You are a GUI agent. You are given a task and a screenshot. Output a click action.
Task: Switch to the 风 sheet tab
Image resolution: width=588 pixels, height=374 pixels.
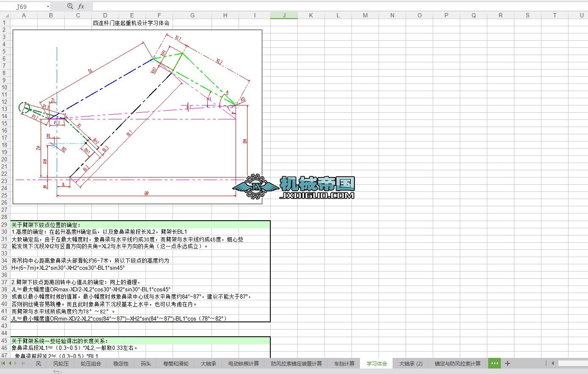pyautogui.click(x=38, y=363)
